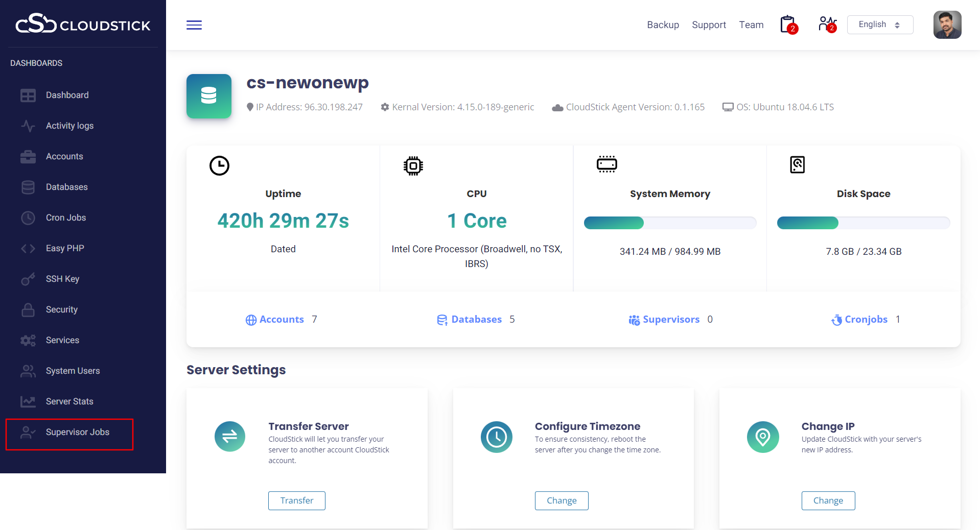Screen dimensions: 980x530
Task: Click the Transfer Server arrows icon
Action: point(230,437)
